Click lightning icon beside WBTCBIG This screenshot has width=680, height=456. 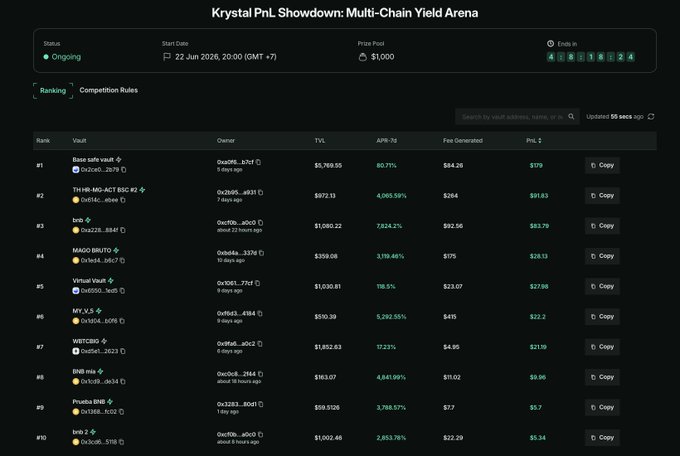tap(104, 341)
